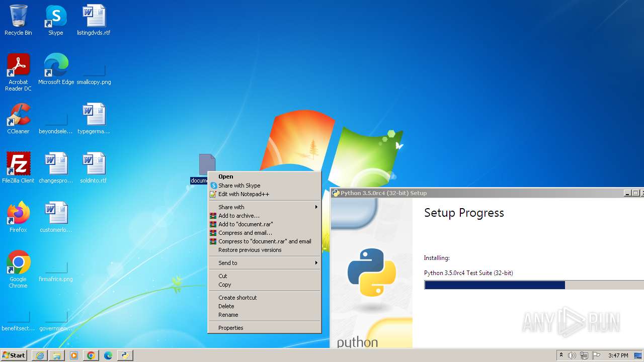Image resolution: width=644 pixels, height=362 pixels.
Task: Open the CCleaner desktop shortcut
Action: pyautogui.click(x=18, y=119)
